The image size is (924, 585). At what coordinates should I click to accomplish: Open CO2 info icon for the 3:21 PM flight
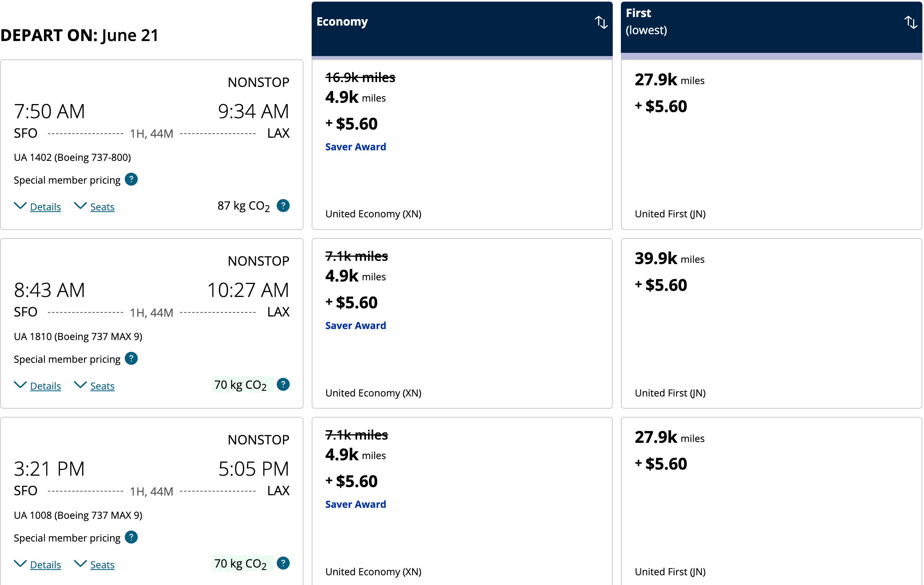[283, 563]
